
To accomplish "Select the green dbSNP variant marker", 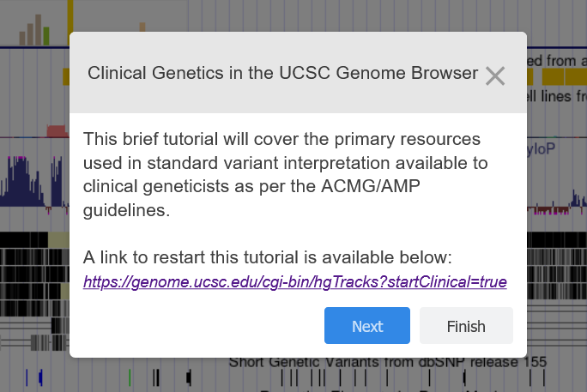I will (x=130, y=377).
